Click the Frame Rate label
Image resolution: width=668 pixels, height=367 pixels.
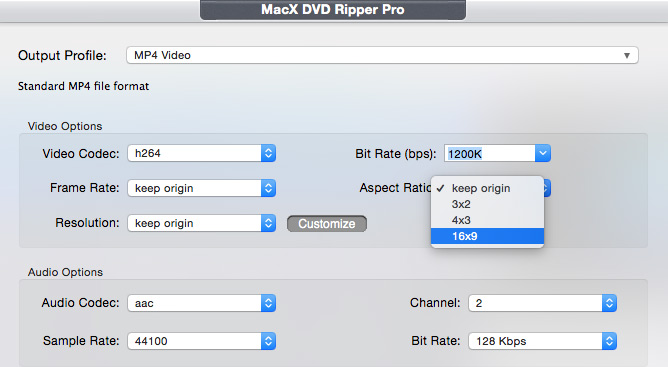click(85, 188)
